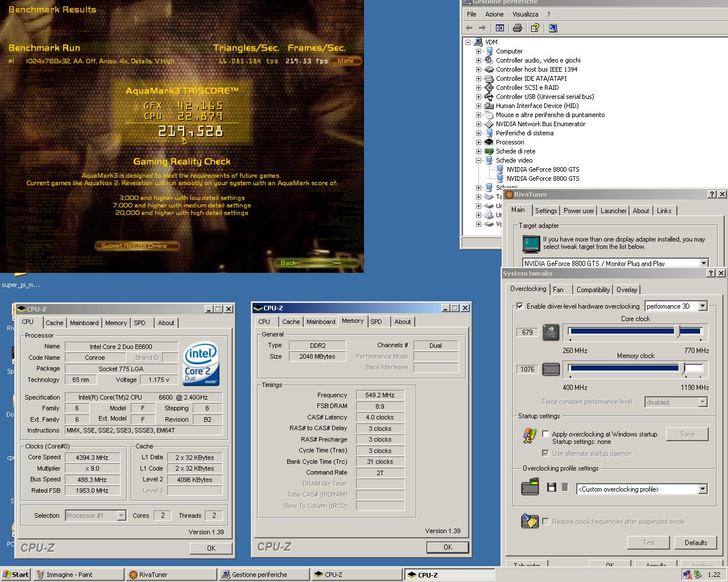This screenshot has width=728, height=582.
Task: Click the RivaTuner help question mark button
Action: (x=712, y=194)
